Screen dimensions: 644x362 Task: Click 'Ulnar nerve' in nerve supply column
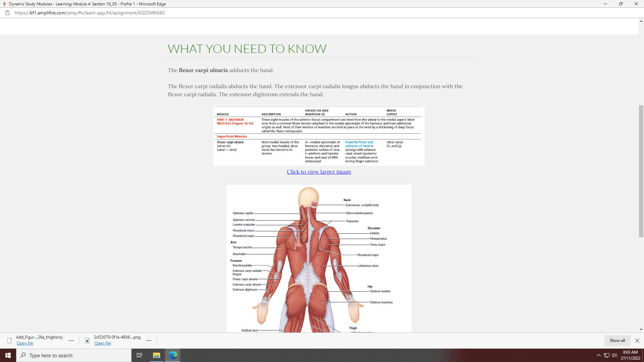394,142
